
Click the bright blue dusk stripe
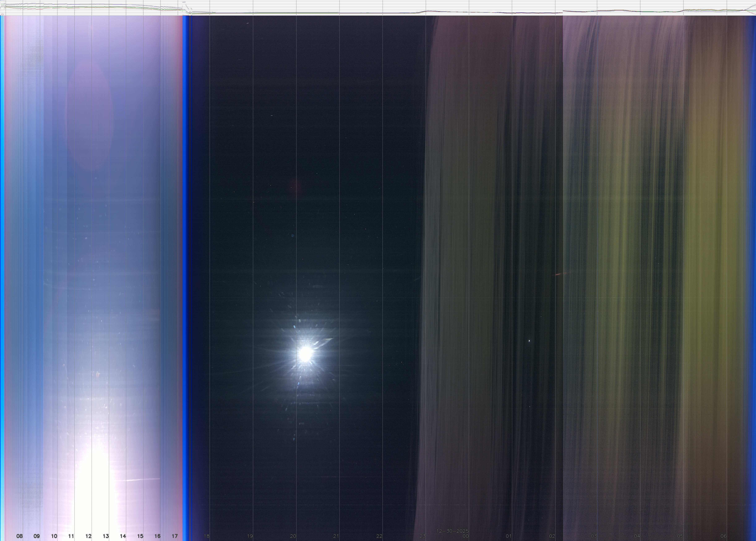185,266
